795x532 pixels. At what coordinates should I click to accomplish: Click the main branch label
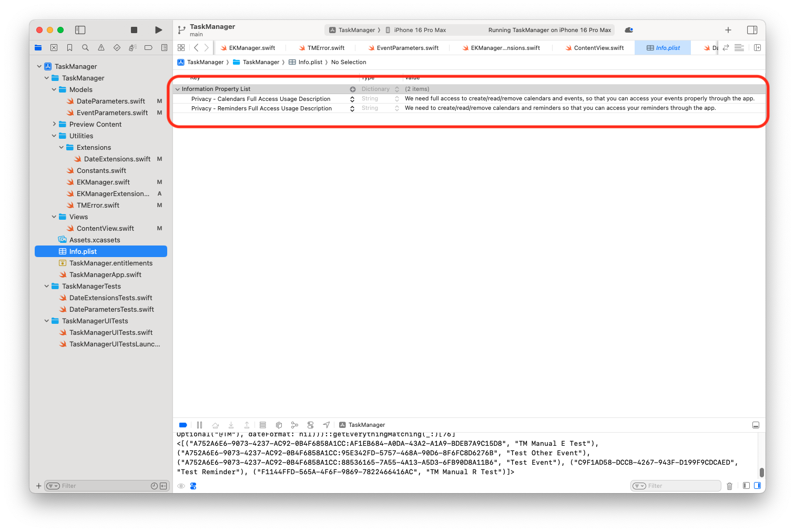[x=196, y=35]
